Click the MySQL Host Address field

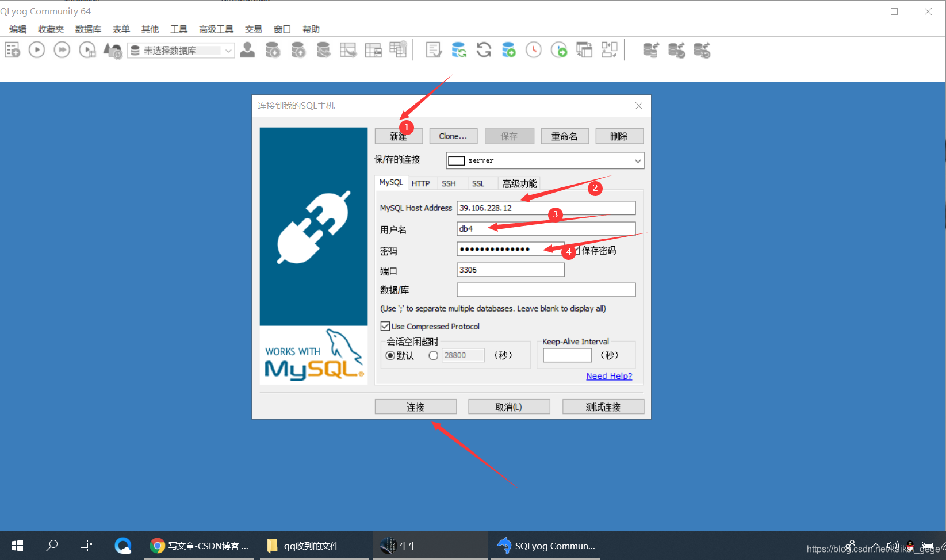(546, 208)
